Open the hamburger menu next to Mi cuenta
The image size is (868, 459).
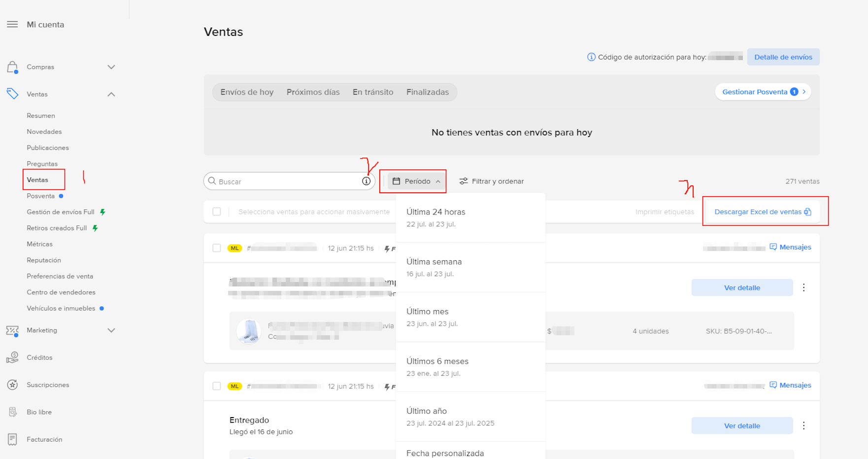click(12, 25)
